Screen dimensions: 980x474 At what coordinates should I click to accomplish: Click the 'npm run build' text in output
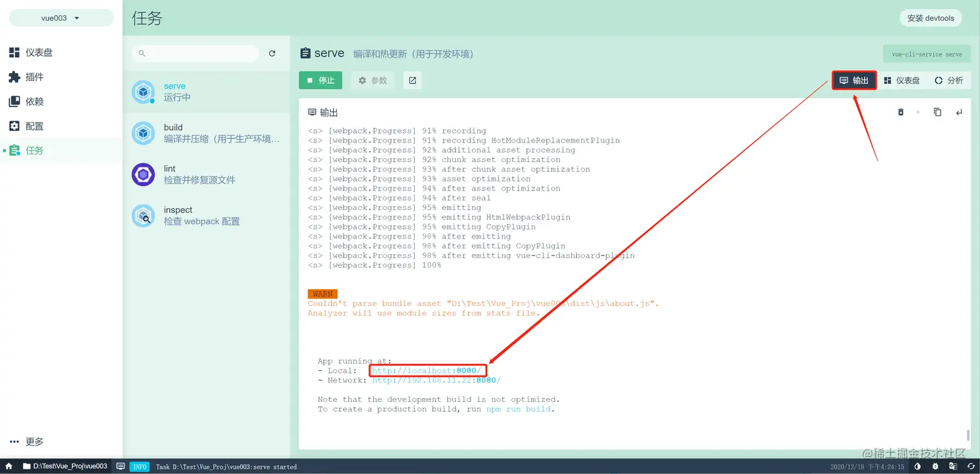pyautogui.click(x=520, y=409)
